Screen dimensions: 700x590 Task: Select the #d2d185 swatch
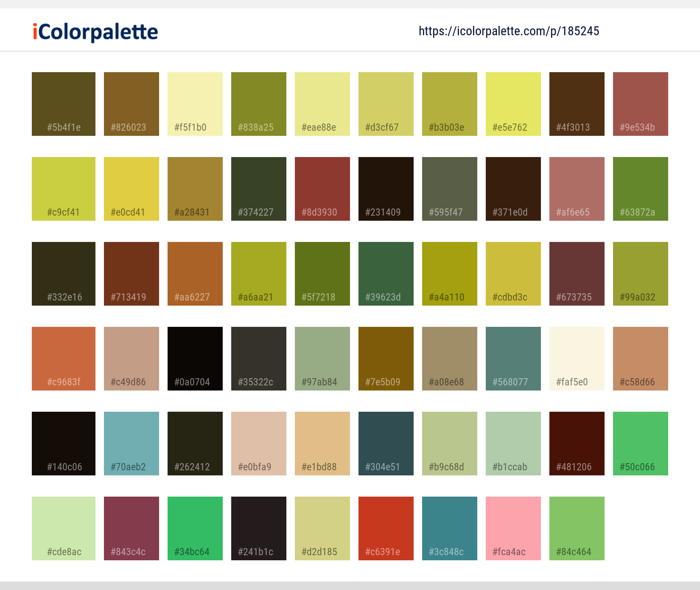coord(322,528)
